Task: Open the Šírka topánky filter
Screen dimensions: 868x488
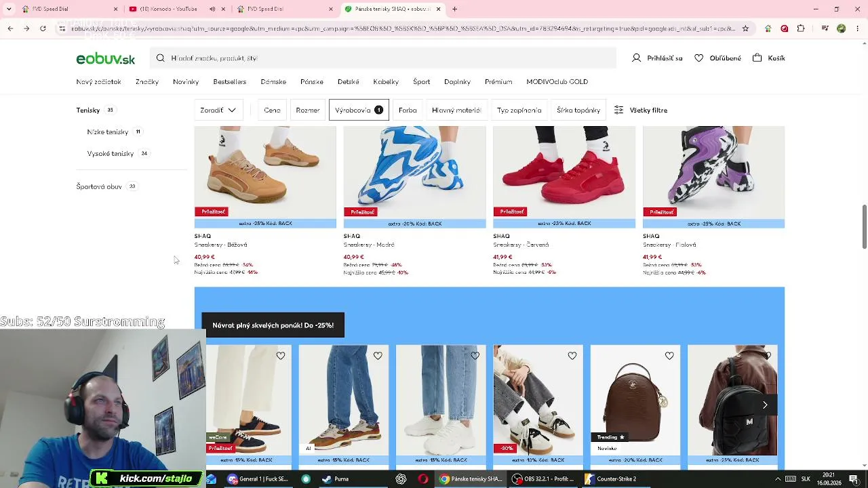Action: tap(578, 110)
